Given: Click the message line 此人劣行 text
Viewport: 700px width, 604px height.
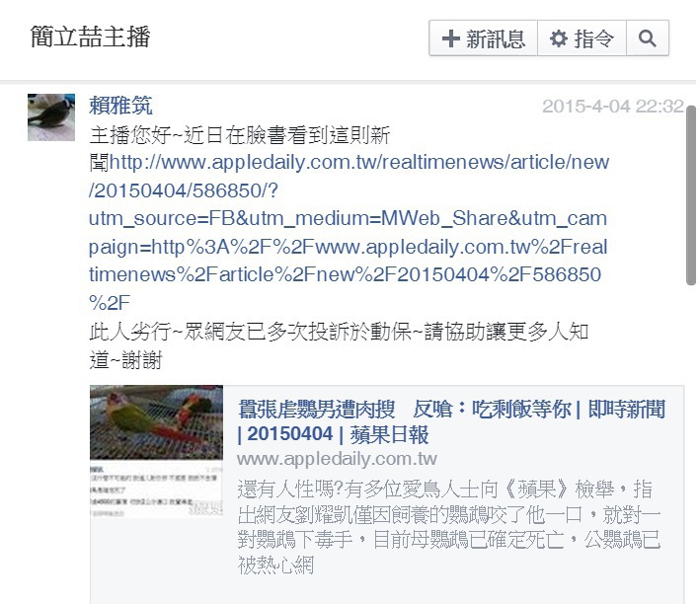Looking at the screenshot, I should pyautogui.click(x=339, y=332).
